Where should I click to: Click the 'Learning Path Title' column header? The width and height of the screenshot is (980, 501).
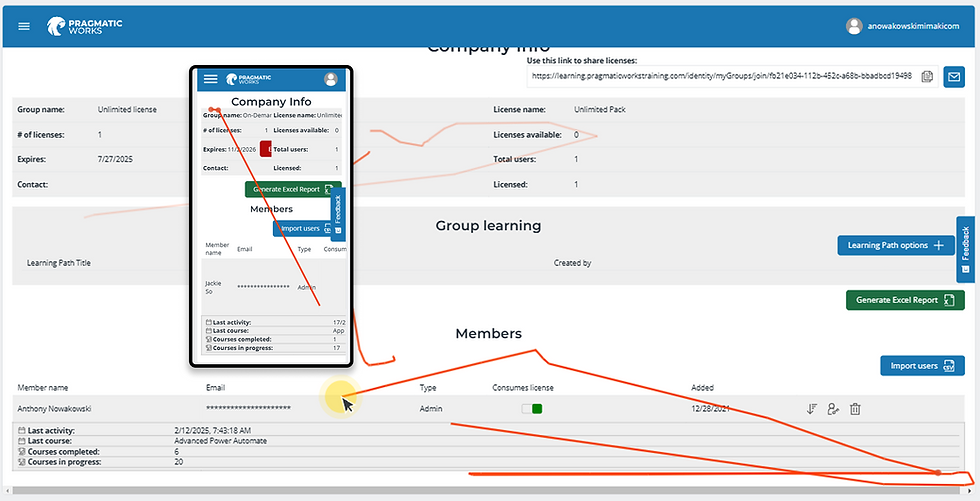[x=59, y=263]
